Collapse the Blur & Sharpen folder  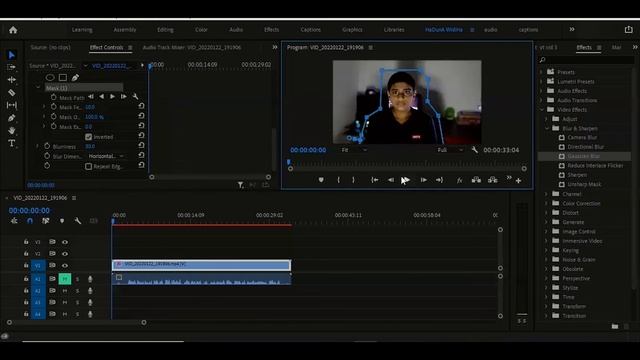click(x=547, y=128)
